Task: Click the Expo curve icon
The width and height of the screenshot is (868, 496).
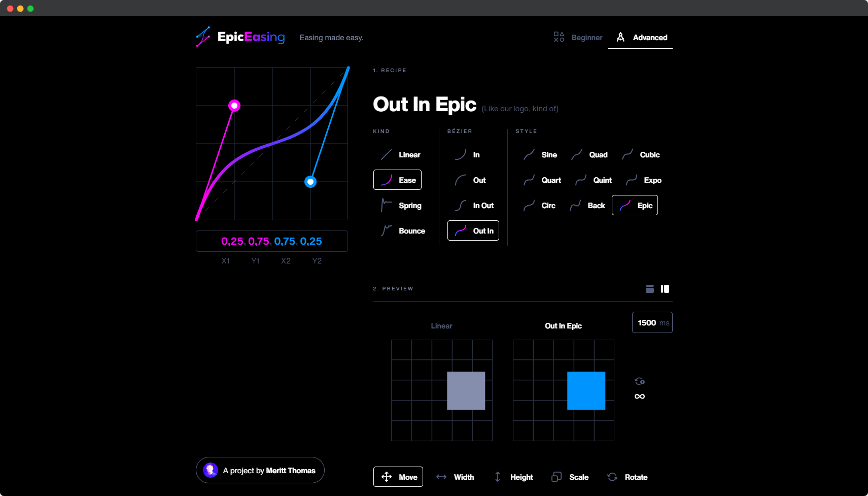Action: pos(632,180)
